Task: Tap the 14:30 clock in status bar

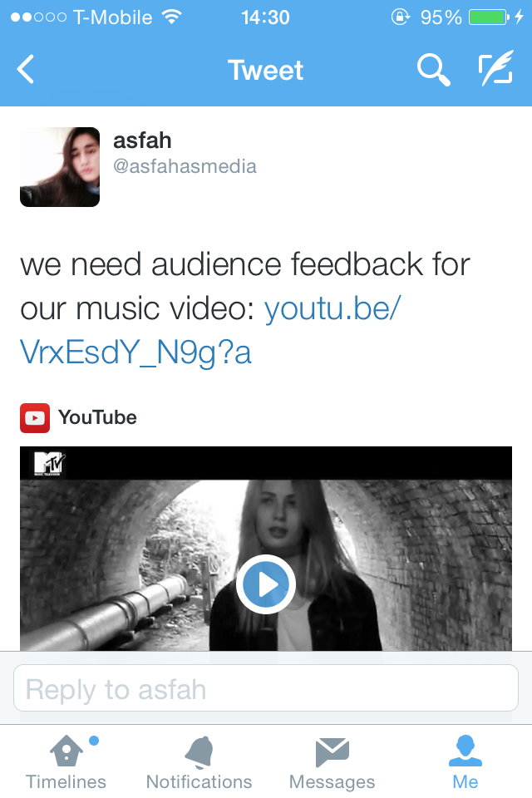Action: [265, 17]
